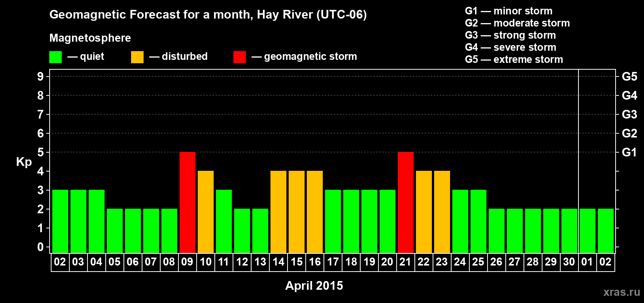Click the green bar for April 30
Image resolution: width=644 pixels, height=303 pixels.
tap(569, 231)
